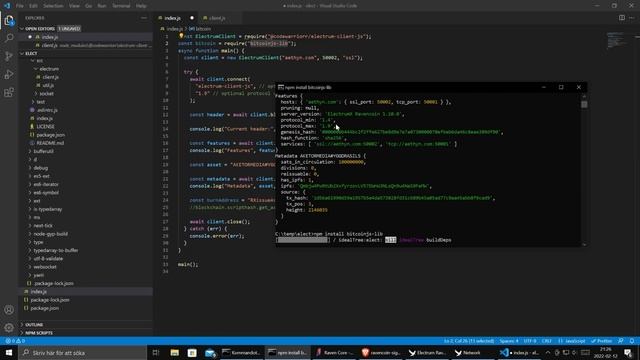This screenshot has height=360, width=640.
Task: Click the Split Editor icon
Action: [x=622, y=18]
